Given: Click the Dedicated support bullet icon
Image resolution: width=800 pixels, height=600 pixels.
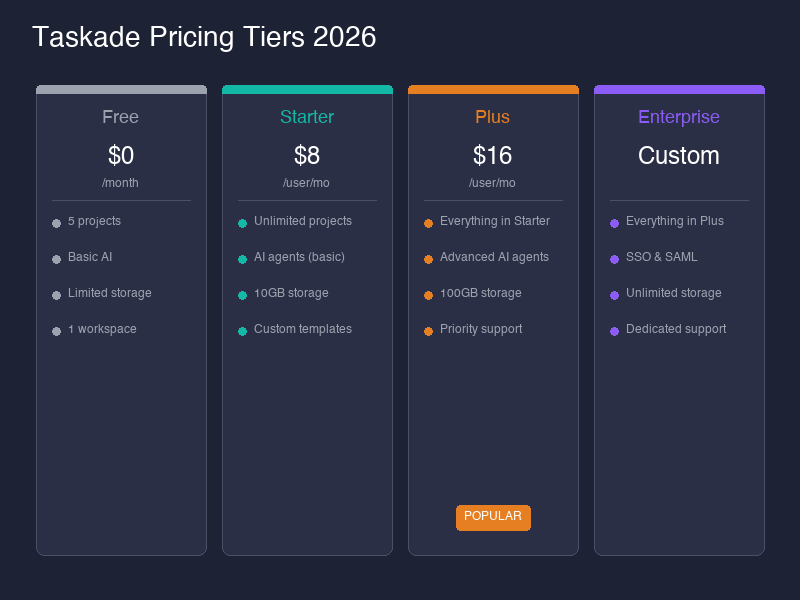Looking at the screenshot, I should coord(614,330).
